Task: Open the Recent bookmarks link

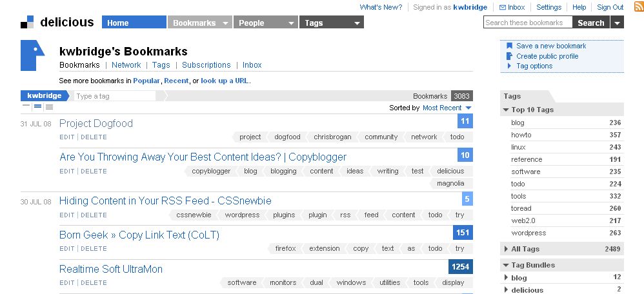Action: 176,81
